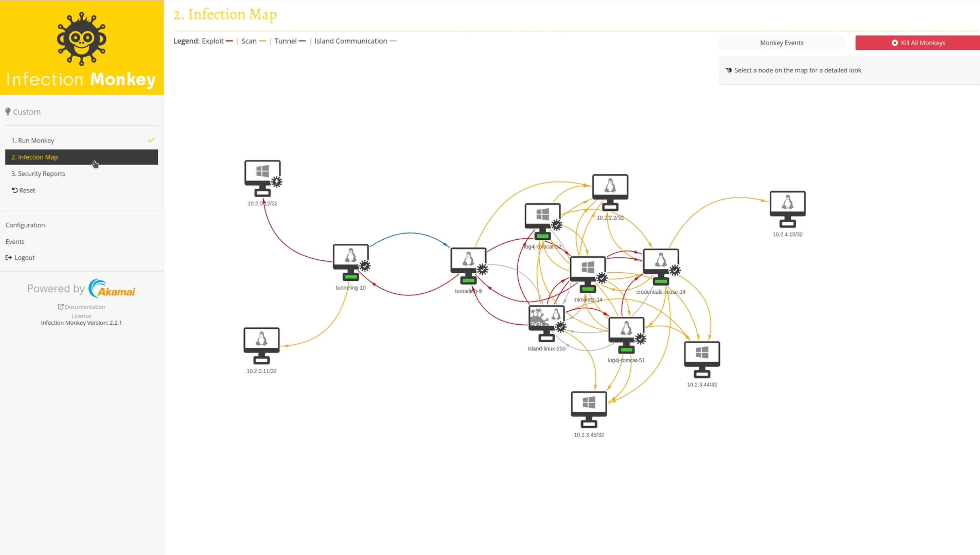The height and width of the screenshot is (555, 980).
Task: Toggle the Tunnel legend indicator
Action: [302, 41]
